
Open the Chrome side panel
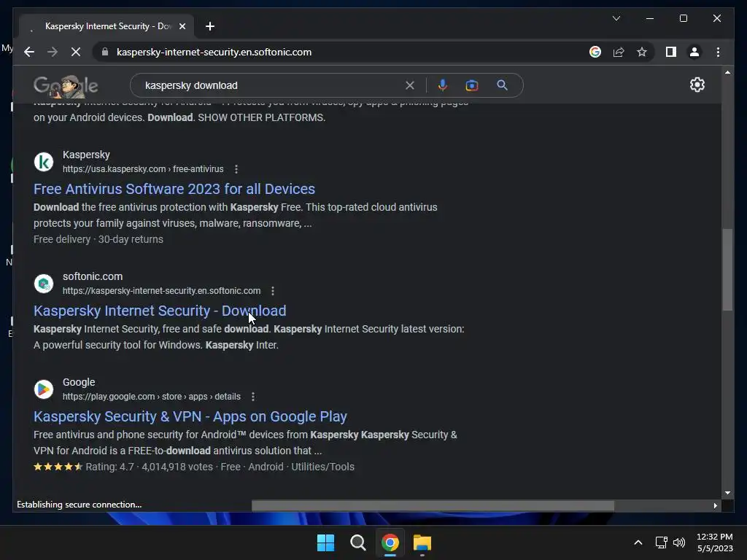click(x=671, y=52)
